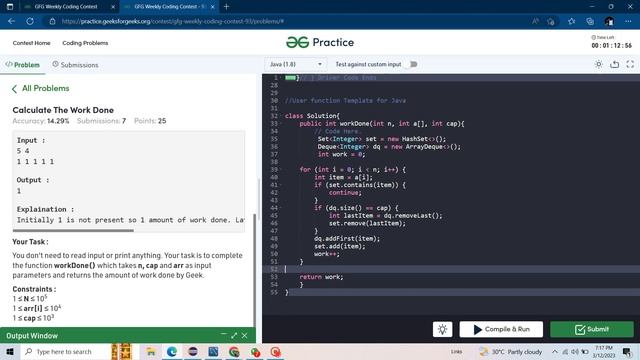Screen dimensions: 640x360
Task: Submit the solution
Action: tap(592, 329)
